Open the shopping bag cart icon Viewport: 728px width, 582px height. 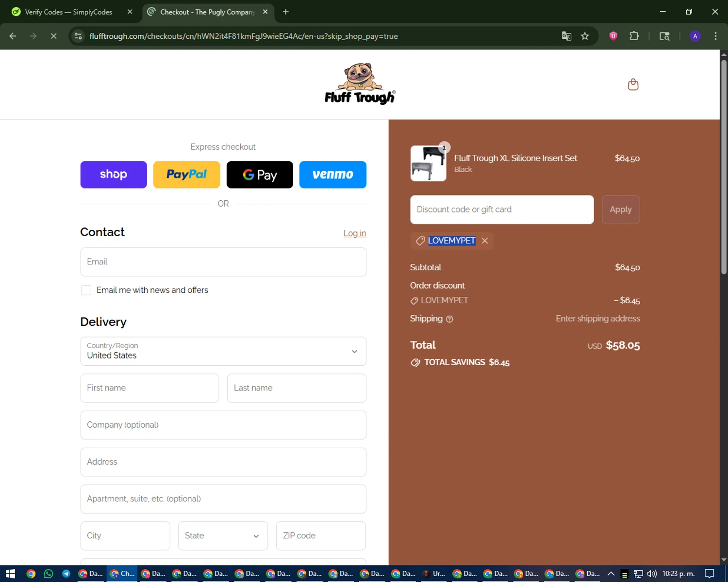click(633, 84)
